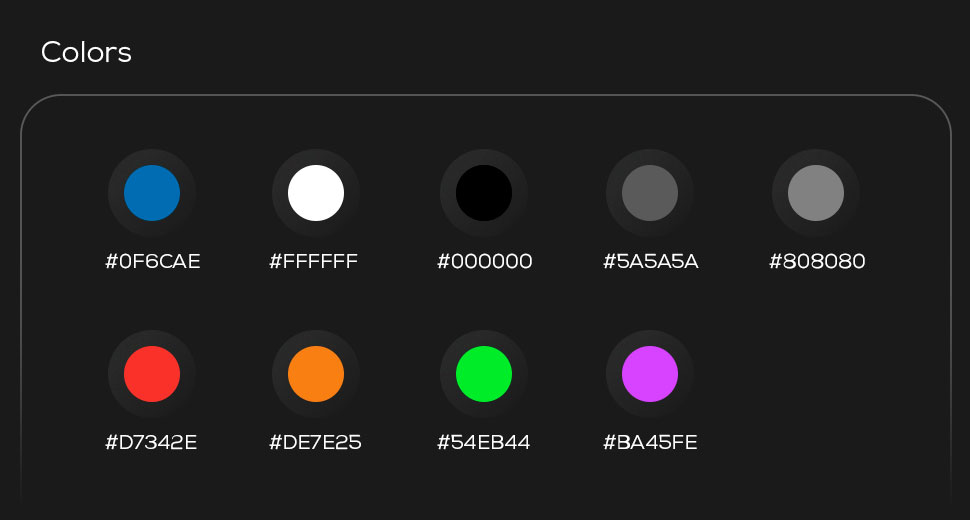Choose the bright green swatch
970x520 pixels.
[x=484, y=374]
